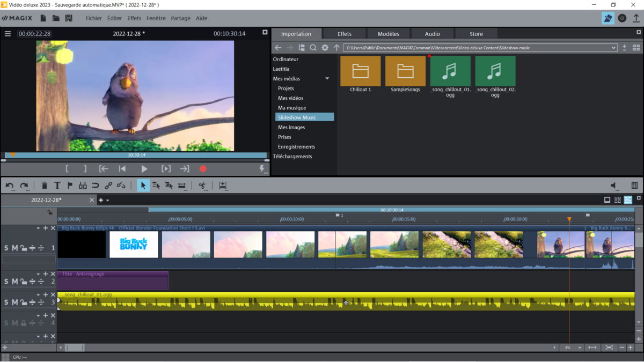The height and width of the screenshot is (362, 644).
Task: Toggle lock on track 3
Action: pyautogui.click(x=24, y=302)
